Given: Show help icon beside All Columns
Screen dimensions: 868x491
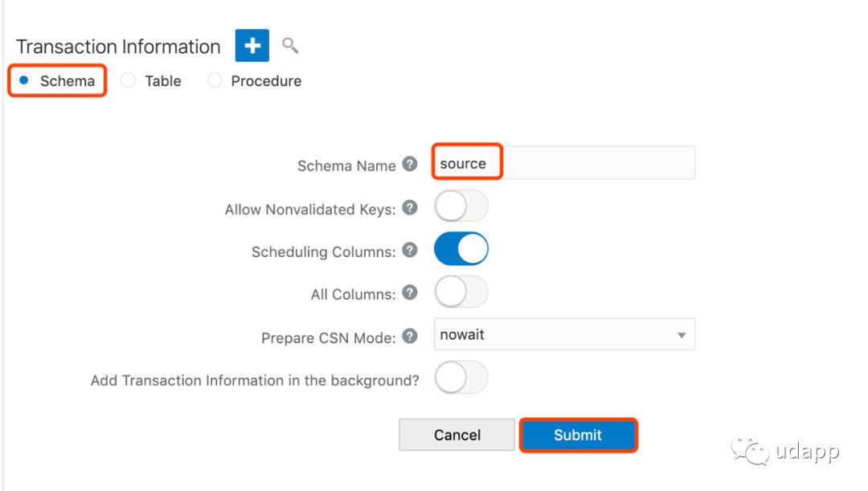Looking at the screenshot, I should [410, 293].
